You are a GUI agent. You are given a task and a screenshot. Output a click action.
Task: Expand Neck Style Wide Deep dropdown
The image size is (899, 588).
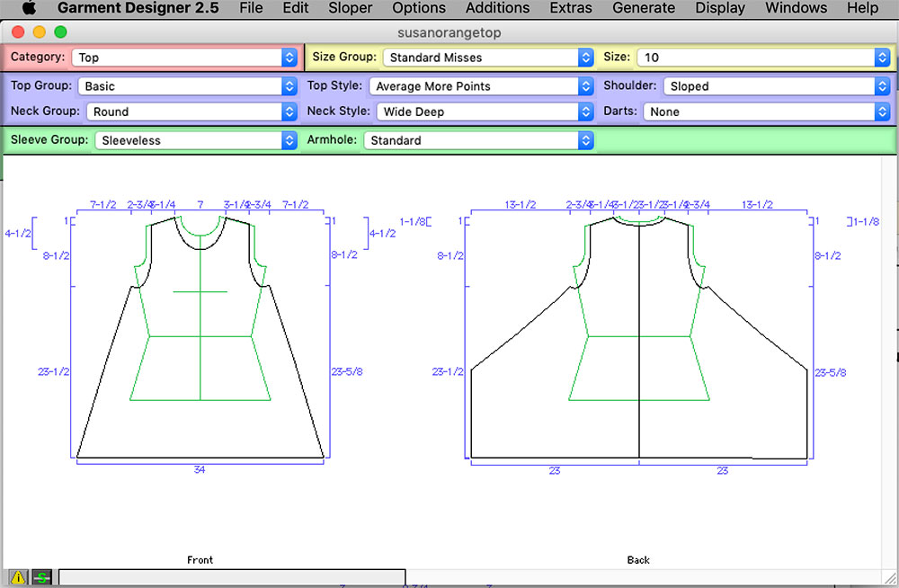coord(485,111)
